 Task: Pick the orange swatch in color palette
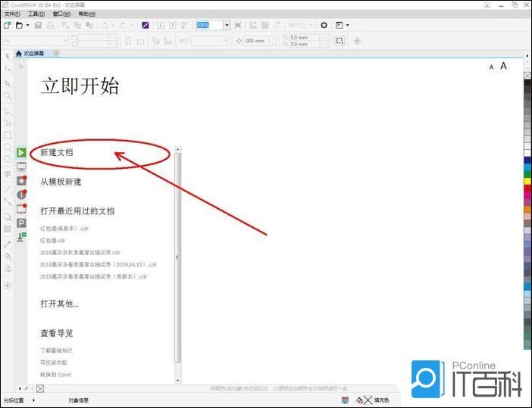point(527,210)
